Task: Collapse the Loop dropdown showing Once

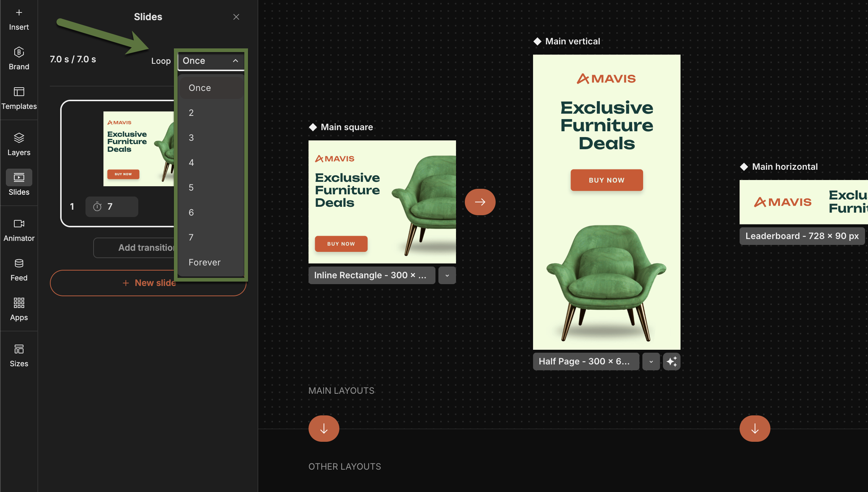Action: 211,61
